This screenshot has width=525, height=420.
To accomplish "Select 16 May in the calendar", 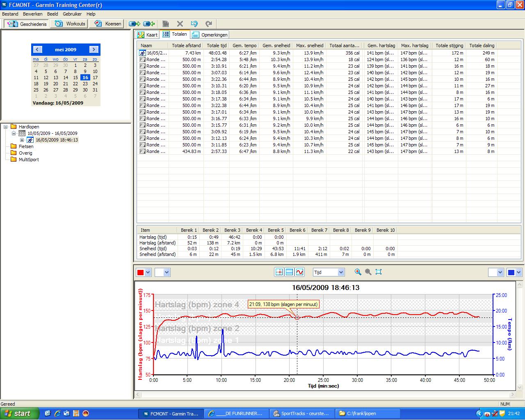I will click(85, 78).
